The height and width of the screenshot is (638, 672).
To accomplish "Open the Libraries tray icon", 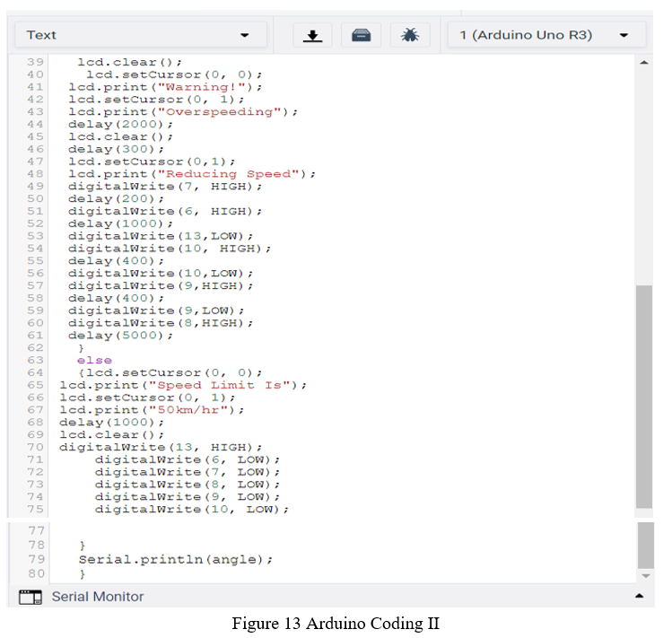I will (x=361, y=35).
